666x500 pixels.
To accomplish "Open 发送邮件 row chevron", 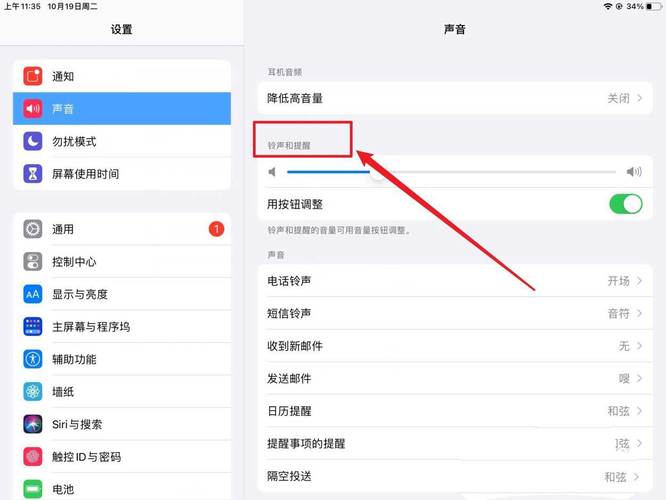I will [x=639, y=379].
